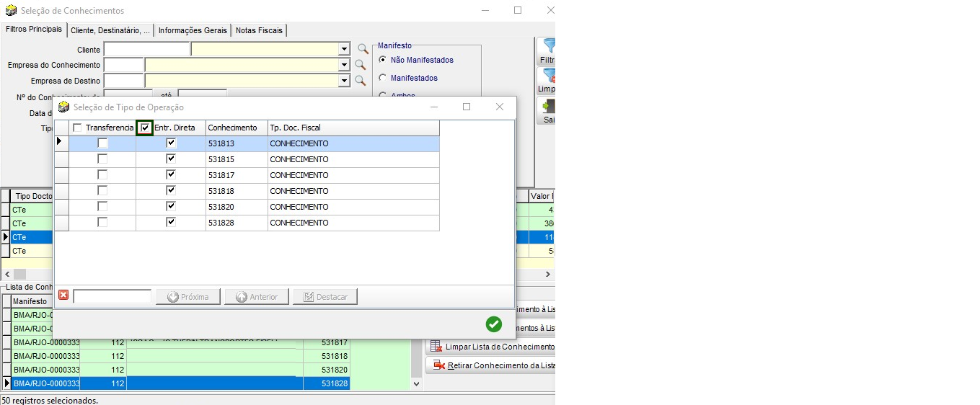Image resolution: width=980 pixels, height=405 pixels.
Task: Close the Seleção de Tipo de Operação dialog
Action: [500, 107]
